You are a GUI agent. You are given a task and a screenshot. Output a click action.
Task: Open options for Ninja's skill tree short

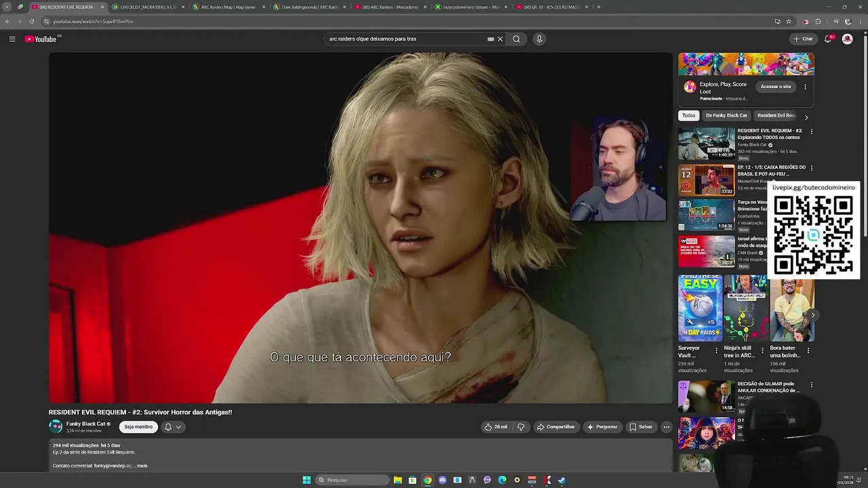(762, 351)
